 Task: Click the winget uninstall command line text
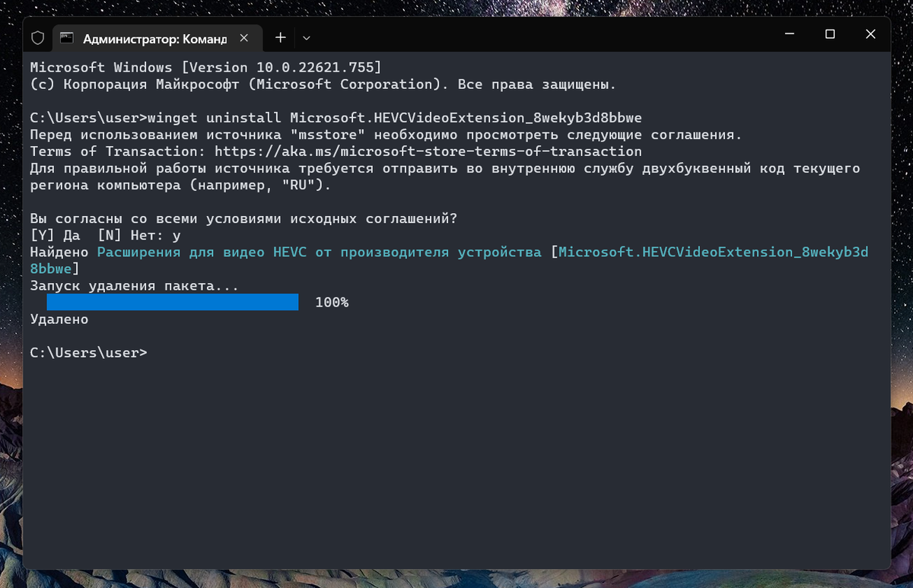tap(395, 118)
